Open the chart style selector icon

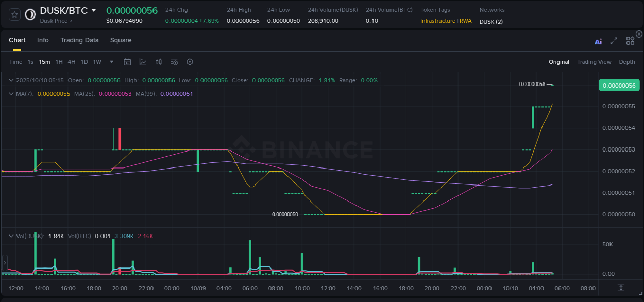coord(143,62)
